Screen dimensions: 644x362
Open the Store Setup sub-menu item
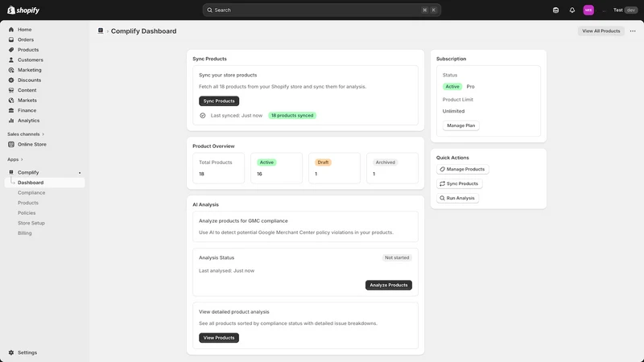[31, 224]
